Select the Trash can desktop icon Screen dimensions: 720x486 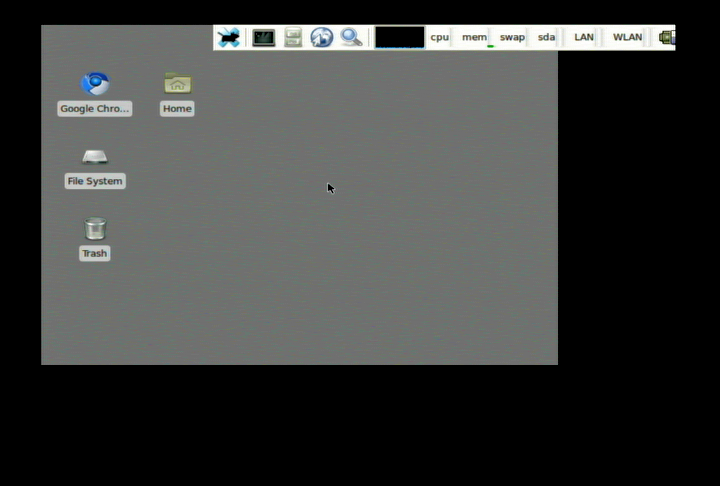[95, 228]
